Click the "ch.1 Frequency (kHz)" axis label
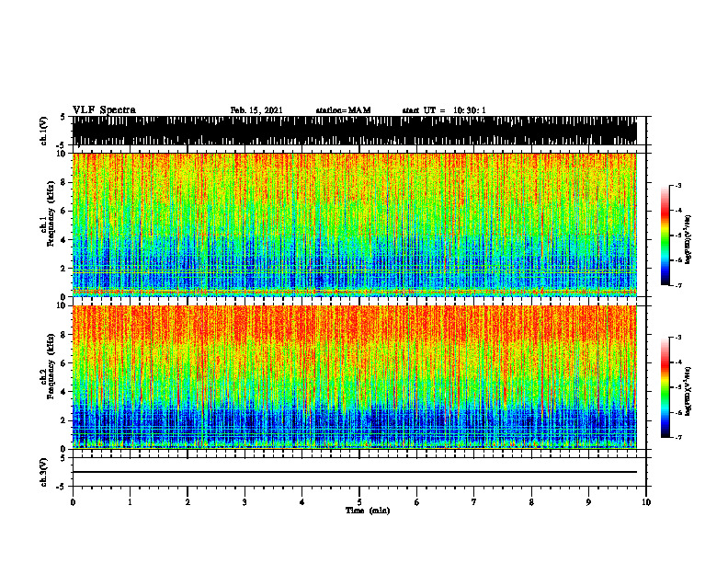728x563 pixels. coord(47,213)
